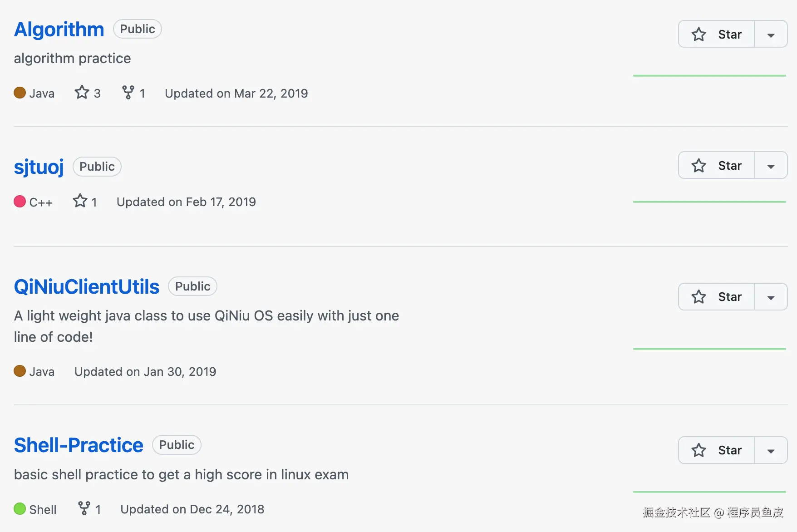Click the Java language dot for Algorithm
797x532 pixels.
pos(20,93)
